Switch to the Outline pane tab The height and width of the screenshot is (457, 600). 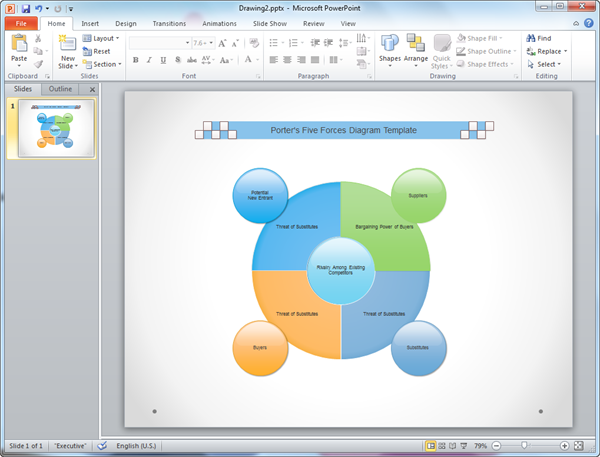pyautogui.click(x=62, y=89)
